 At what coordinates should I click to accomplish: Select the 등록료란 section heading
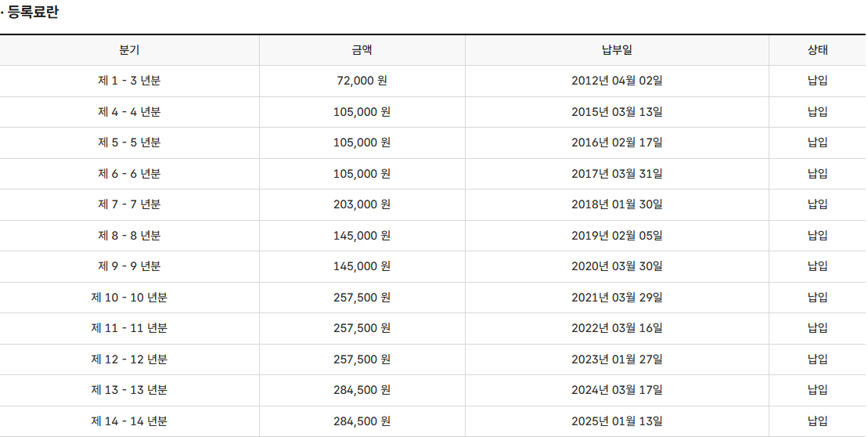tap(33, 13)
